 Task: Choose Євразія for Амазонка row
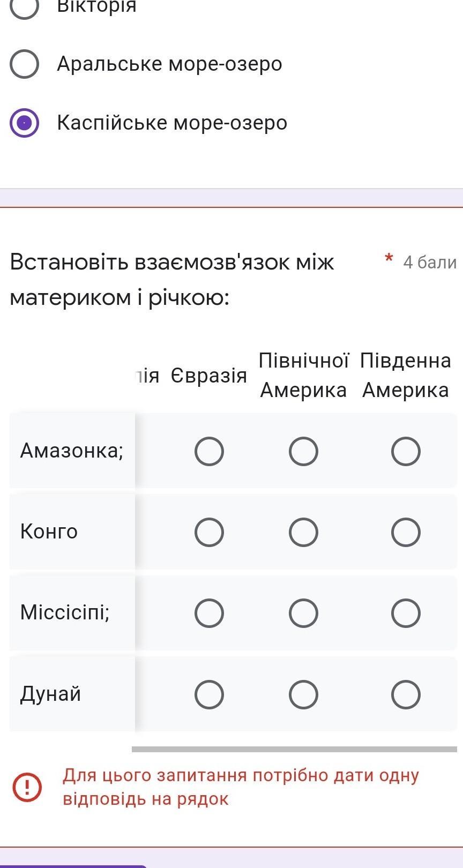point(209,451)
